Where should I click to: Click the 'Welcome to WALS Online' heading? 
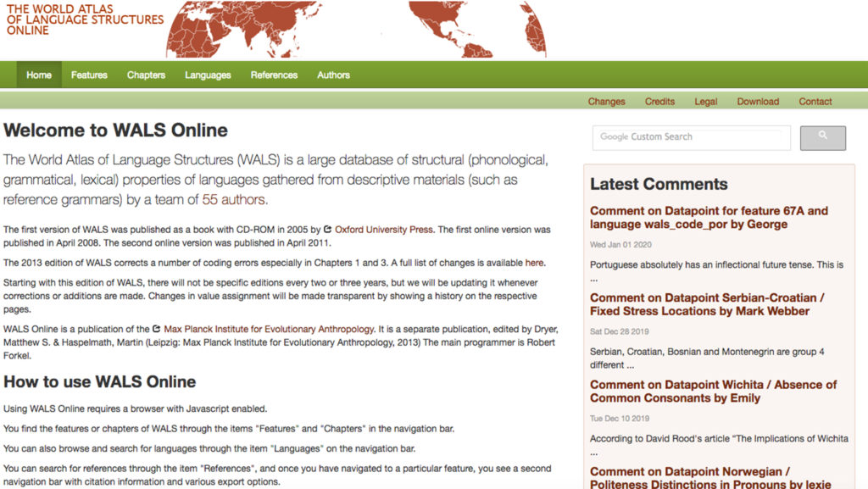[x=115, y=130]
